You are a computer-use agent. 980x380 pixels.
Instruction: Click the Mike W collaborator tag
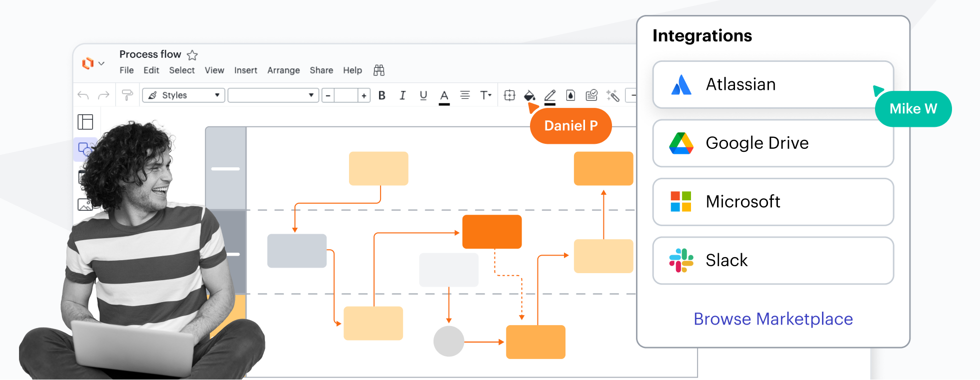tap(913, 109)
